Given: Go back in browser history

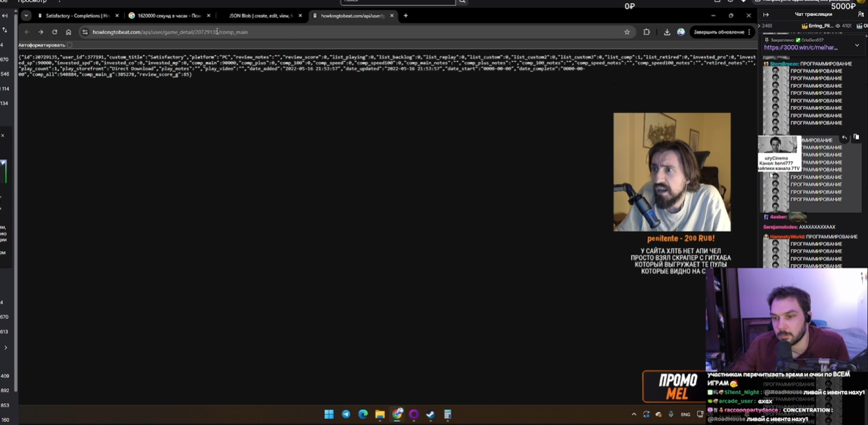Looking at the screenshot, I should click(x=27, y=32).
